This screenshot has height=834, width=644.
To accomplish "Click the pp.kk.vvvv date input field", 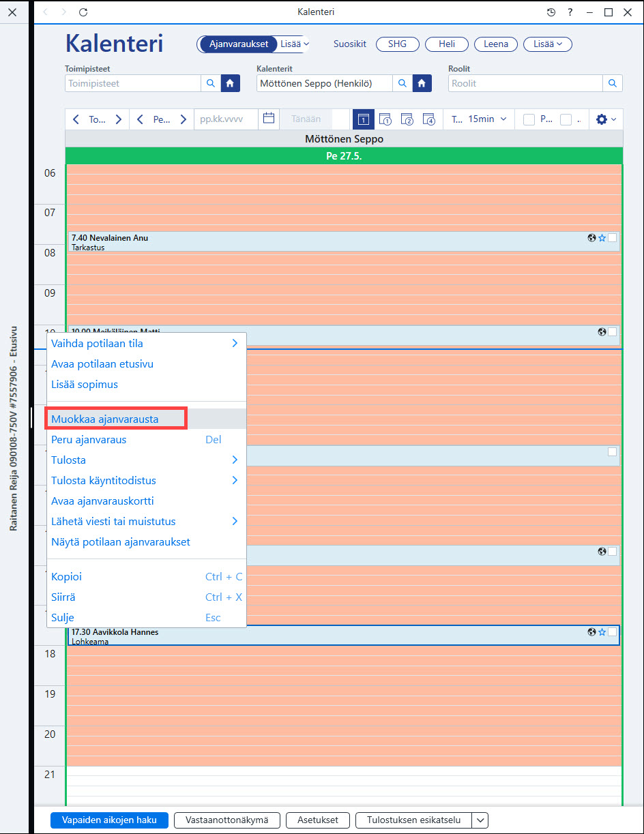I will pyautogui.click(x=226, y=119).
